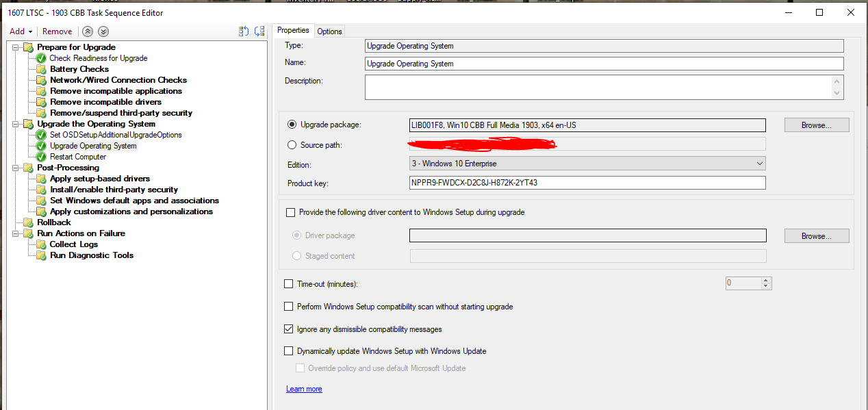This screenshot has height=410, width=868.
Task: Click the Remove toolbar button
Action: click(57, 31)
